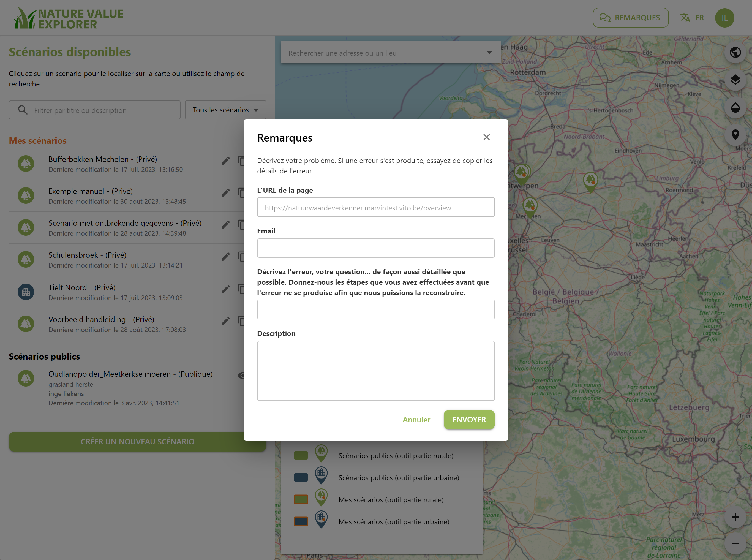Close the Remarques dialog
Screen dimensions: 752x560
tap(486, 137)
